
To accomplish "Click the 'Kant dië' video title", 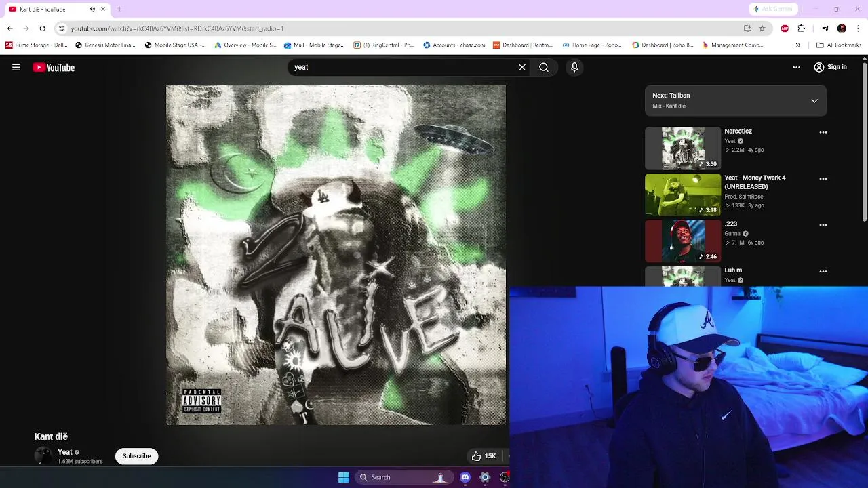I will [x=51, y=436].
